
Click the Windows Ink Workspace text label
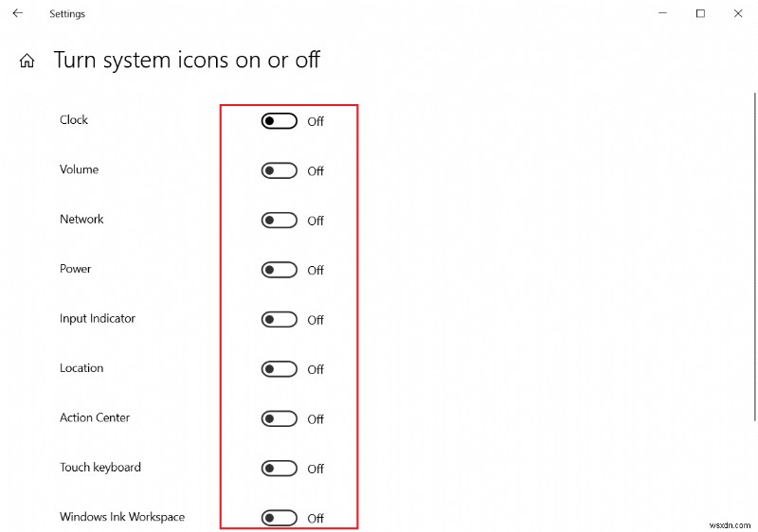(122, 517)
